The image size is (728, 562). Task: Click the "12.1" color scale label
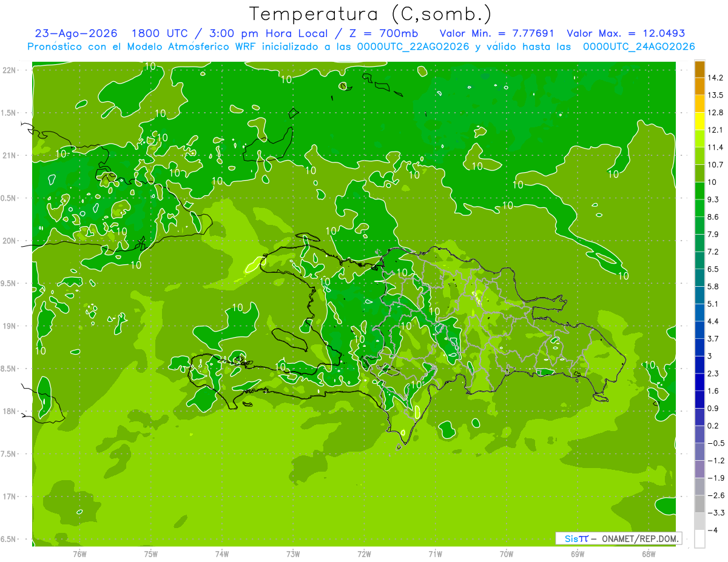[x=715, y=130]
